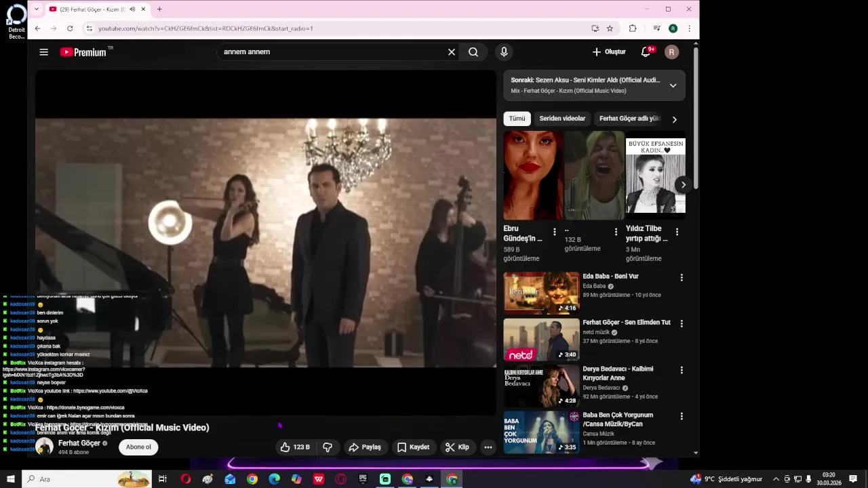This screenshot has width=868, height=488.
Task: Go forward with the browser forward arrow
Action: (54, 28)
